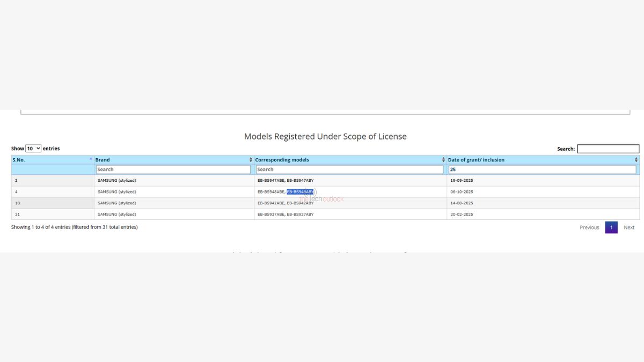Screen dimensions: 644x362
Task: Click the Showing 1 to 4 entries text
Action: (74, 227)
